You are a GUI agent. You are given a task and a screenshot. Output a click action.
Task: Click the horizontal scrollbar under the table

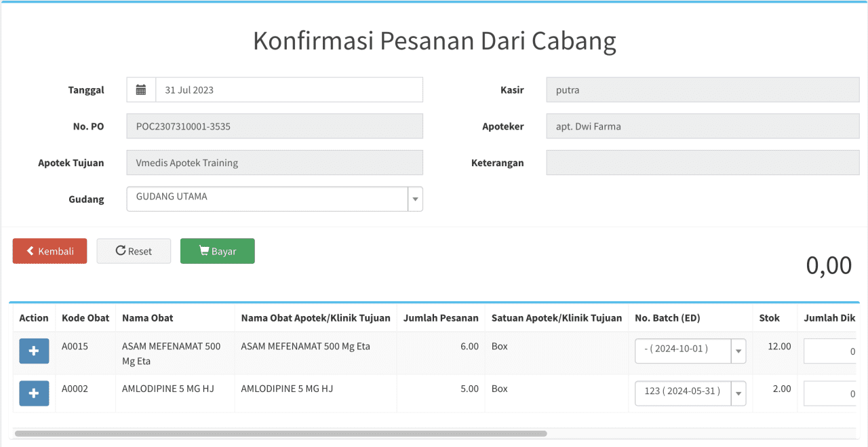tap(281, 433)
